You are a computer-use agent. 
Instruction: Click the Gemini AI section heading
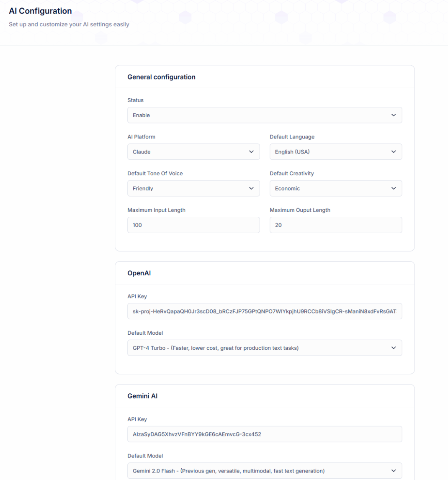(x=142, y=396)
